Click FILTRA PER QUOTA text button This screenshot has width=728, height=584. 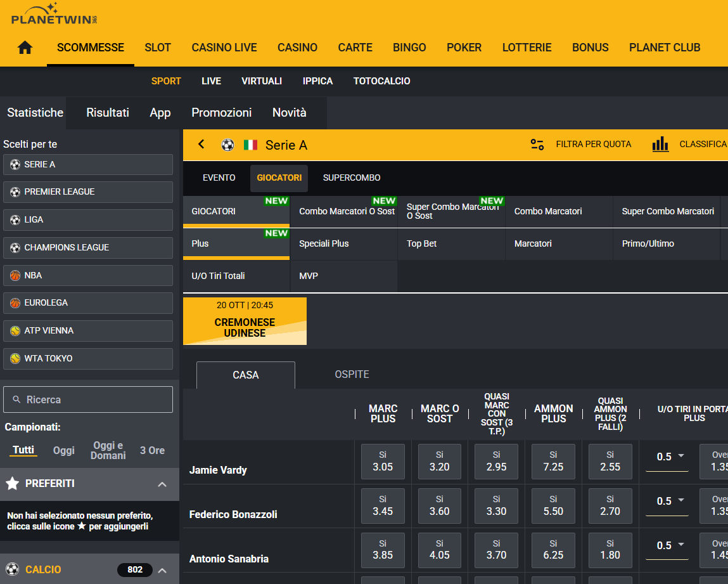(593, 145)
